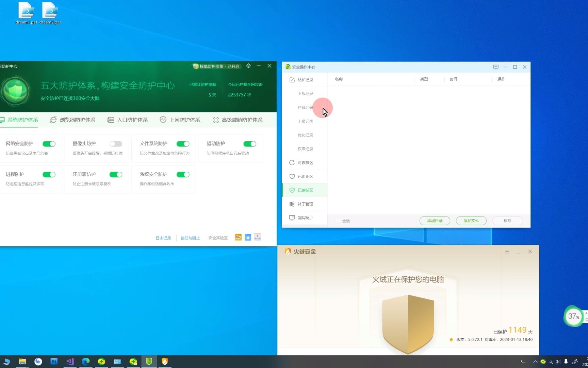The height and width of the screenshot is (368, 588).
Task: Open 日志记录 link
Action: [x=163, y=238]
